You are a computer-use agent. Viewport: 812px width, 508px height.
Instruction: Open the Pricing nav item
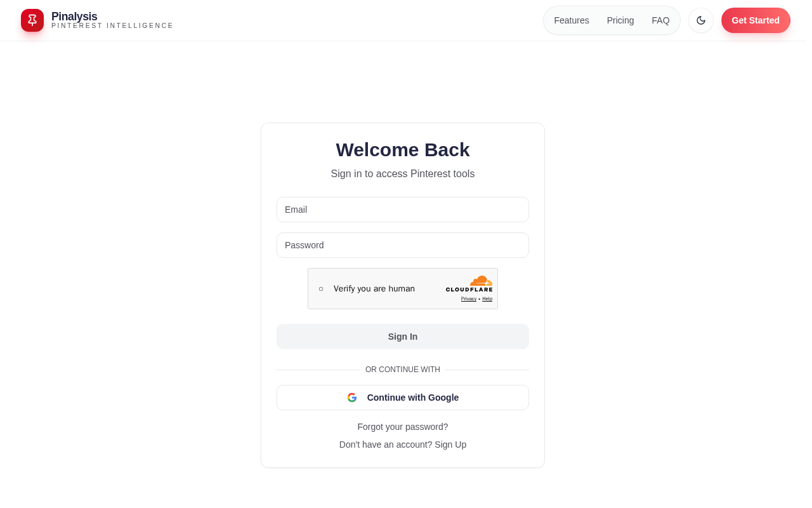tap(620, 20)
